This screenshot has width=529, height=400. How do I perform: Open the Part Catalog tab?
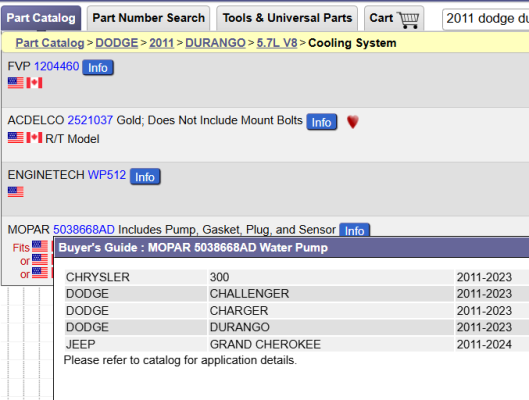click(x=41, y=18)
